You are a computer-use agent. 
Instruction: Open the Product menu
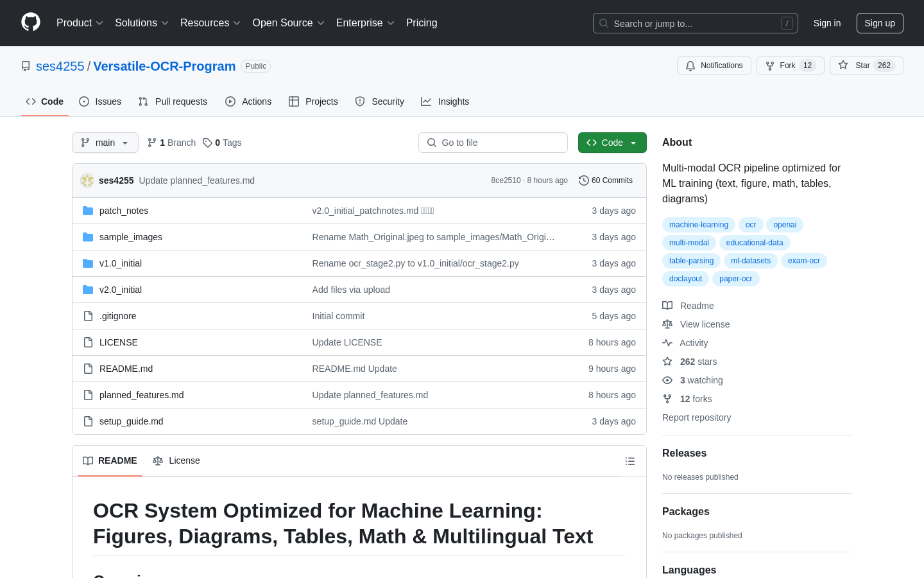pos(80,23)
